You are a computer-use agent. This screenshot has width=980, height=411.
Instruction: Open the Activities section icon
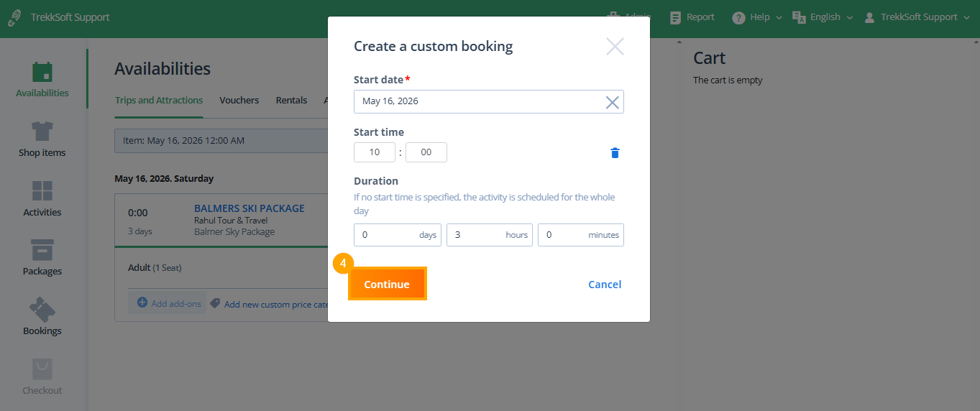(42, 191)
